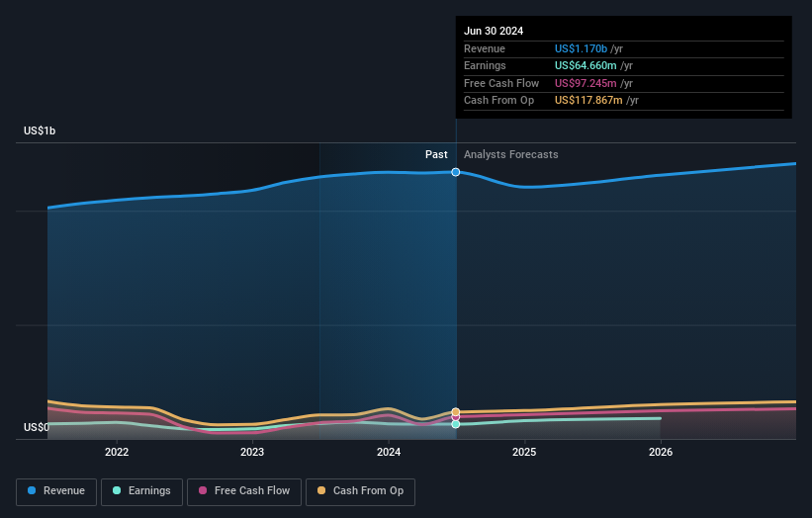Click the 'Free Cash Flow' row label in tooltip
Screen dimensions: 812x518
click(501, 83)
